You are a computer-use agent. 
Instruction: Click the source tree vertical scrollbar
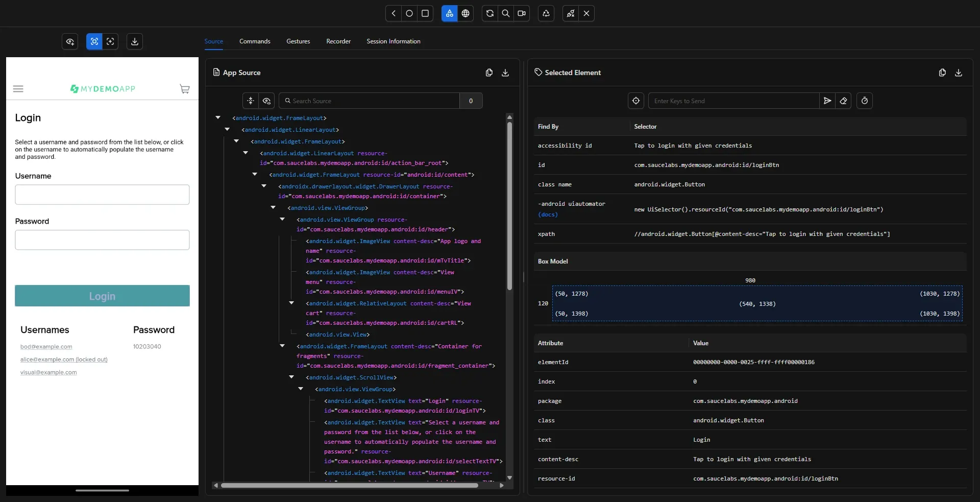click(x=509, y=206)
